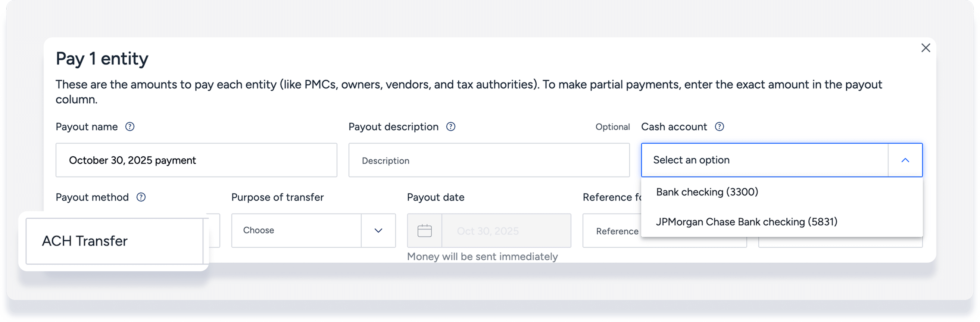Click the 'Choose' text in Purpose of transfer
Image resolution: width=980 pixels, height=322 pixels.
pos(259,230)
